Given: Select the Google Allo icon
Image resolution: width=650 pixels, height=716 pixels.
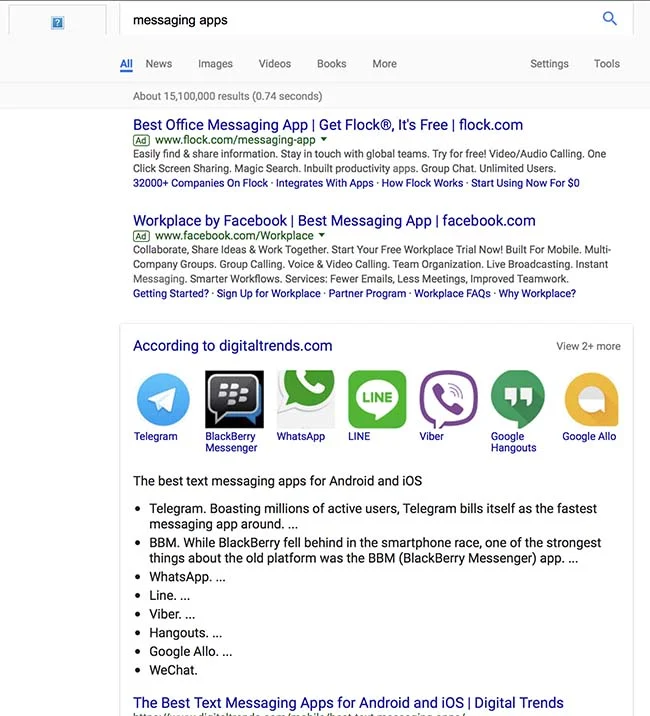Looking at the screenshot, I should [590, 399].
